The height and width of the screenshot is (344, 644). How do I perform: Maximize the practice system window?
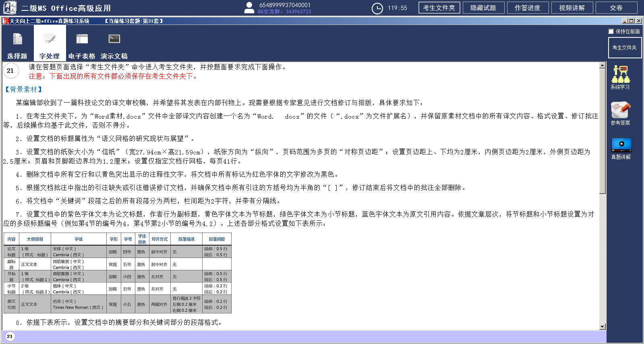[x=631, y=21]
